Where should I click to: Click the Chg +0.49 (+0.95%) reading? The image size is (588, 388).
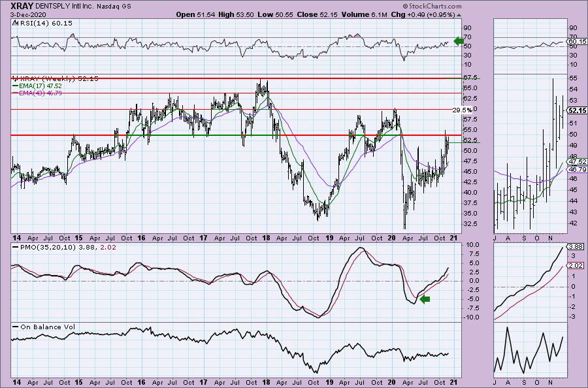423,14
